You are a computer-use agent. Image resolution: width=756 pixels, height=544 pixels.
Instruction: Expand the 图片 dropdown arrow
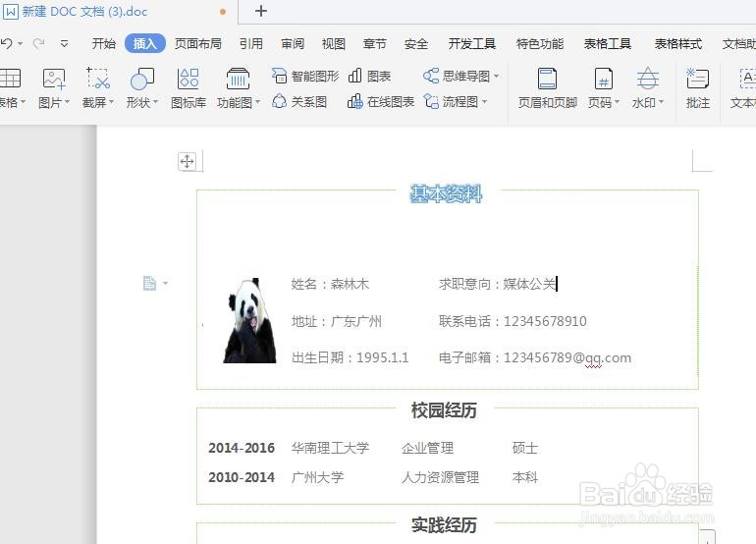click(x=67, y=102)
